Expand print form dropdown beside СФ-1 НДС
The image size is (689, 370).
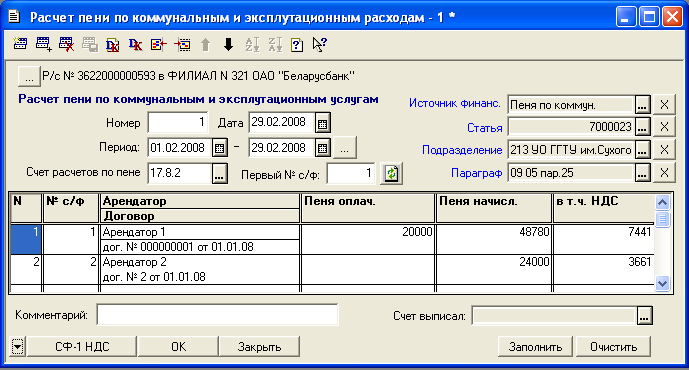(x=18, y=347)
